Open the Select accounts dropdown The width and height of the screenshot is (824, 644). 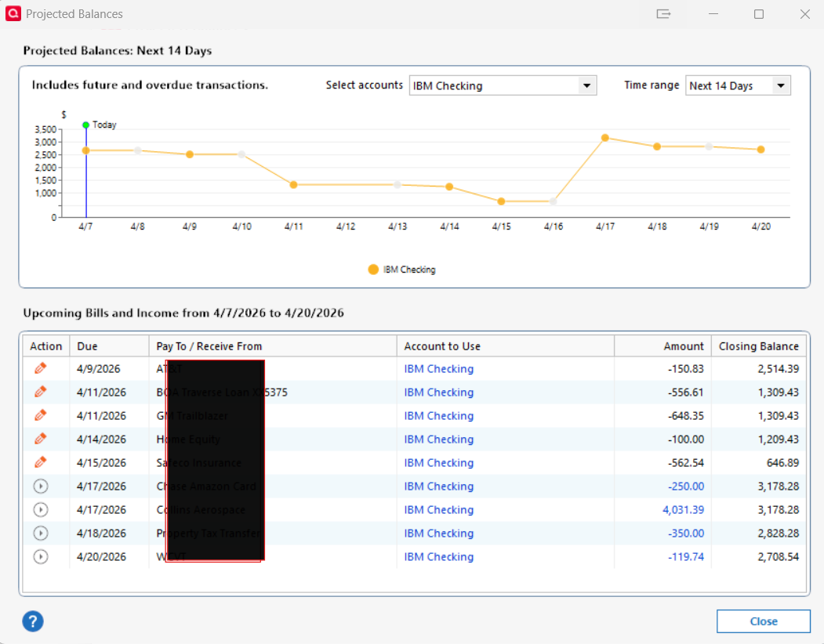[x=503, y=85]
